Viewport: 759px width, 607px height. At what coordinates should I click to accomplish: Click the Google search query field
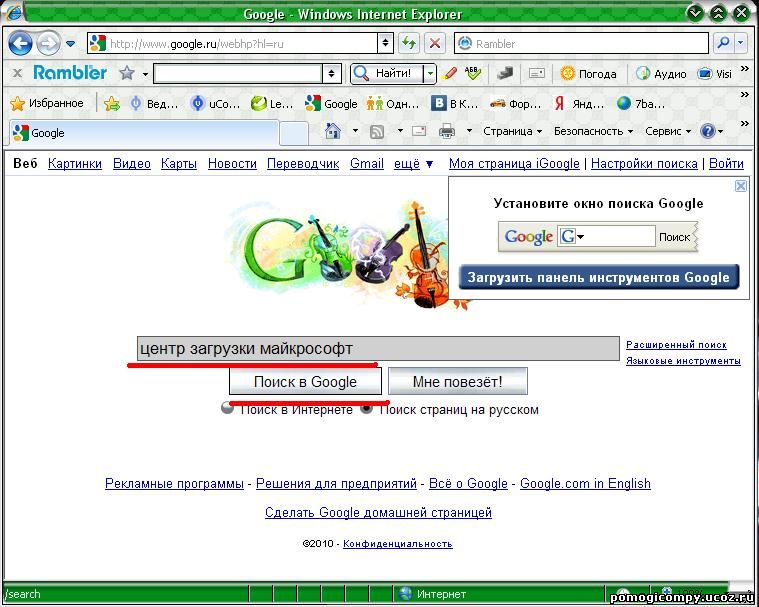[378, 349]
